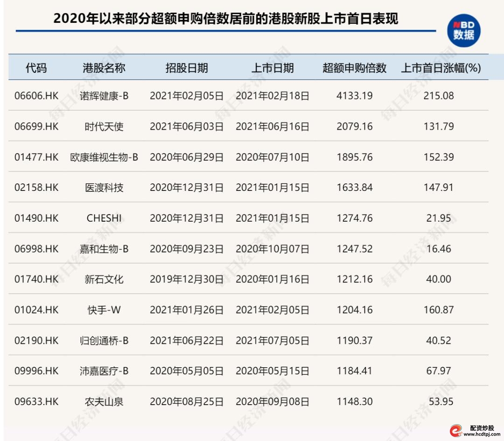
Task: Click offering date 2020年06月29日
Action: click(187, 157)
